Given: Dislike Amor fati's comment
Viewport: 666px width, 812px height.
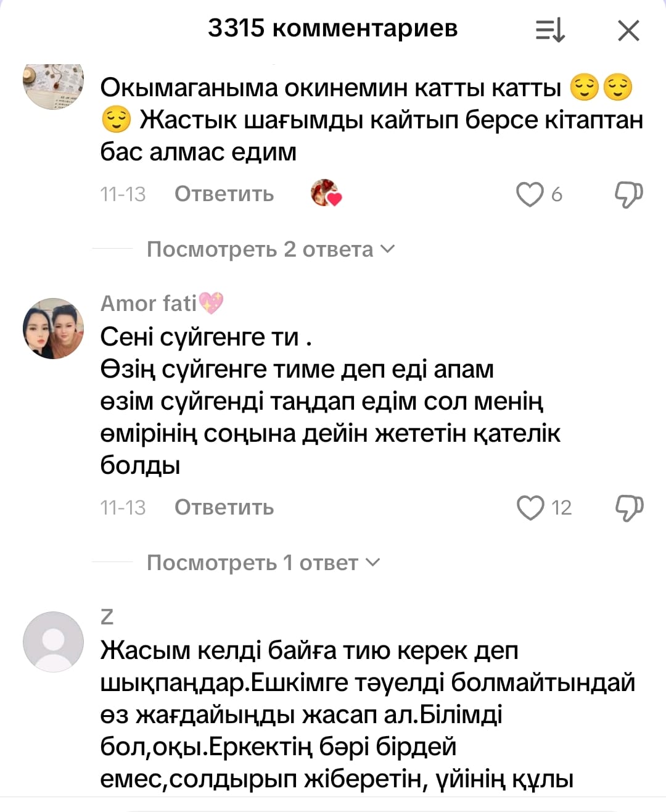Looking at the screenshot, I should 628,508.
